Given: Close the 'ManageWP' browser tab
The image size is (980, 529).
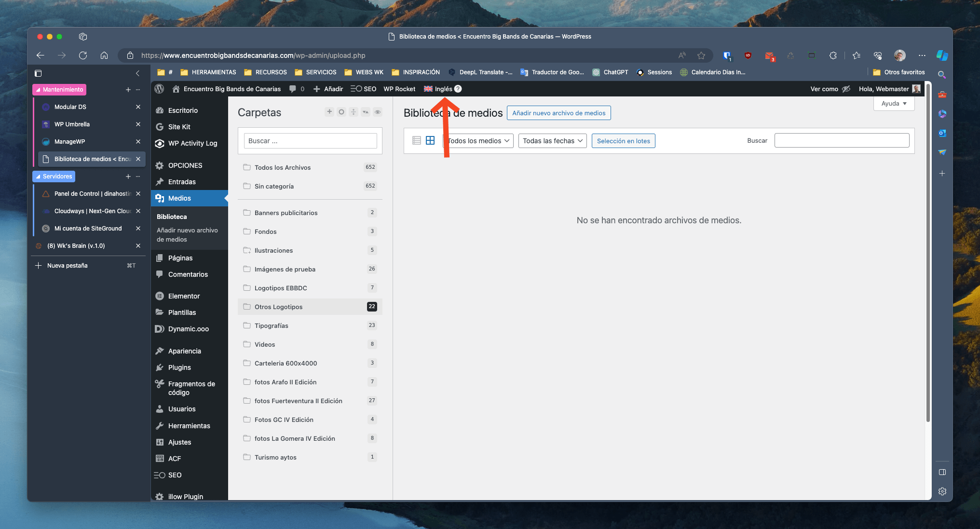Looking at the screenshot, I should pos(138,142).
